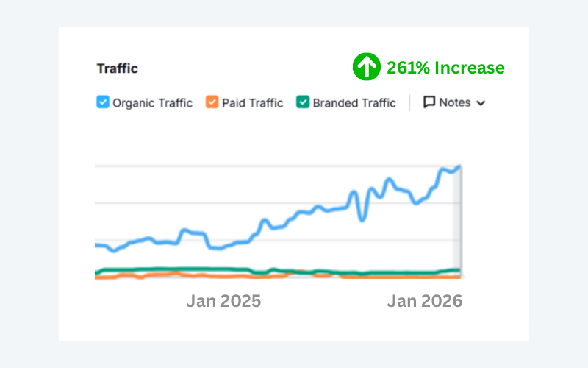Expand the Notes dropdown chevron
Viewport: 588px width, 368px height.
(x=481, y=103)
